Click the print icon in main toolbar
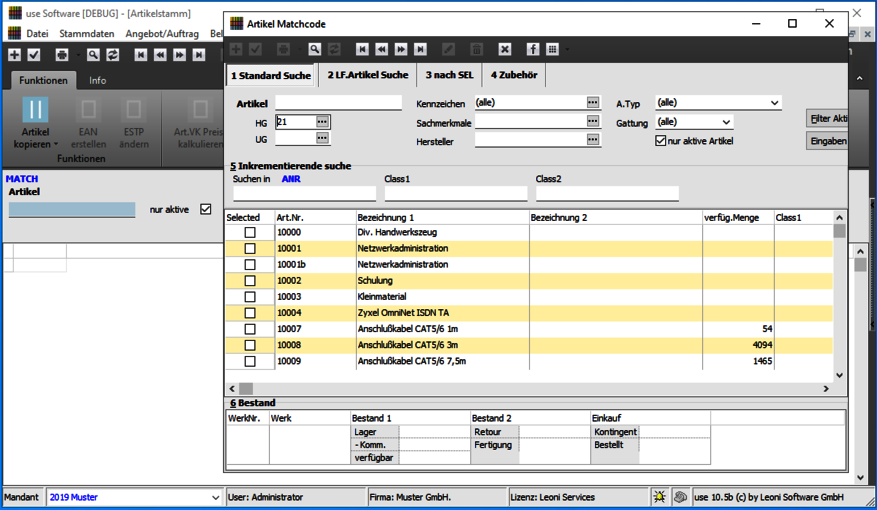 [62, 55]
